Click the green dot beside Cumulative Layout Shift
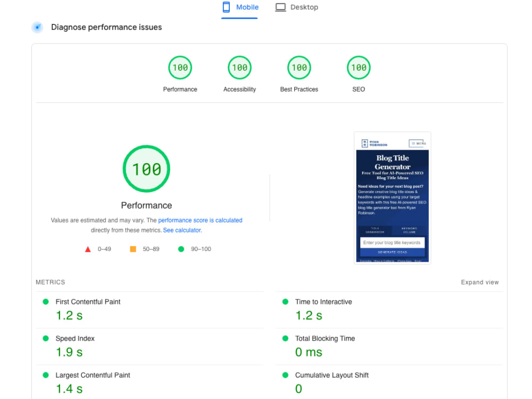532x399 pixels. point(285,375)
